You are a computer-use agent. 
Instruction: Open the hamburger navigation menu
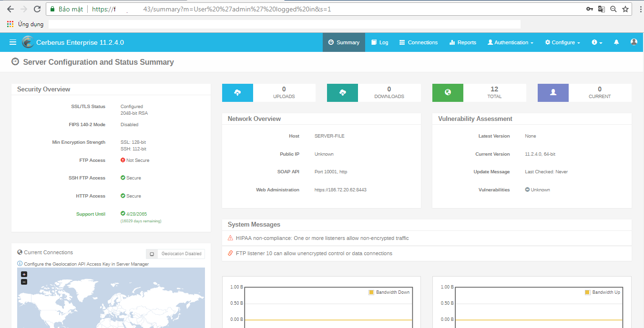(x=12, y=42)
